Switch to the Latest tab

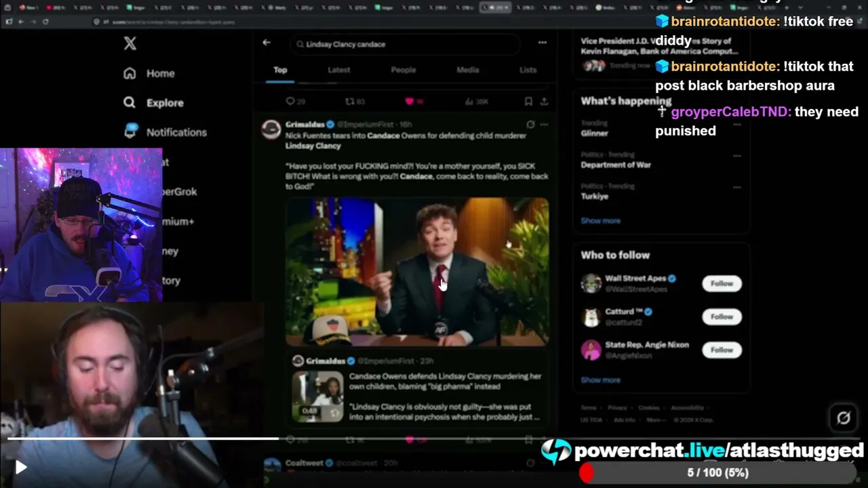pyautogui.click(x=339, y=70)
